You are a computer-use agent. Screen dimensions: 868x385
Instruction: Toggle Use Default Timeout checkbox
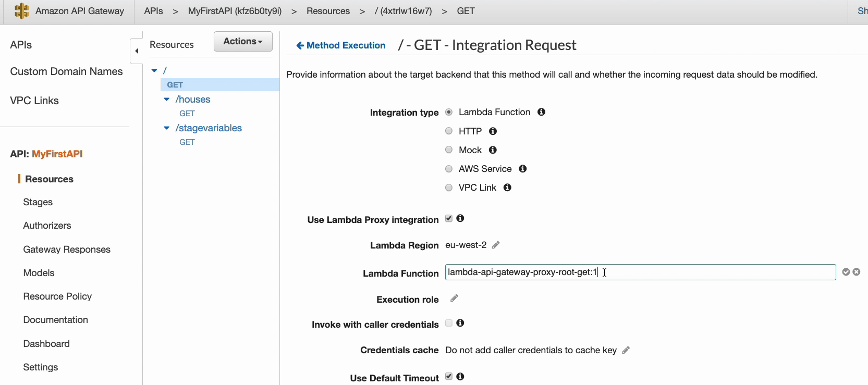click(x=449, y=377)
